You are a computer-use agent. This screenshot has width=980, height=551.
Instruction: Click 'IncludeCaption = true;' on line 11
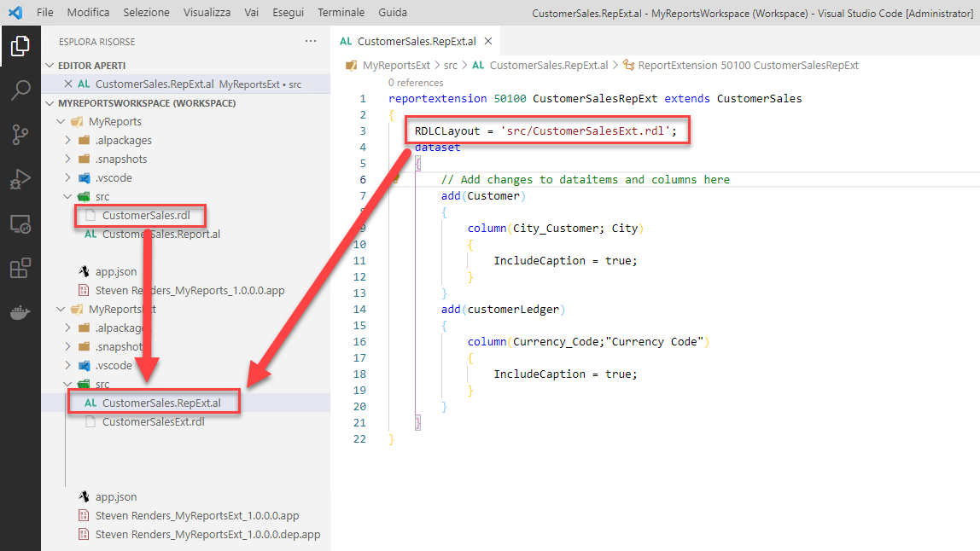[566, 260]
